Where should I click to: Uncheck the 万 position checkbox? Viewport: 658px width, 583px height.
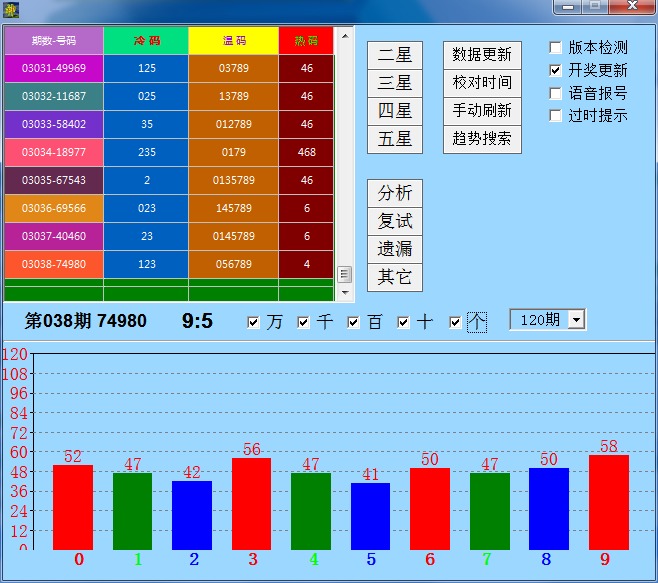point(253,322)
